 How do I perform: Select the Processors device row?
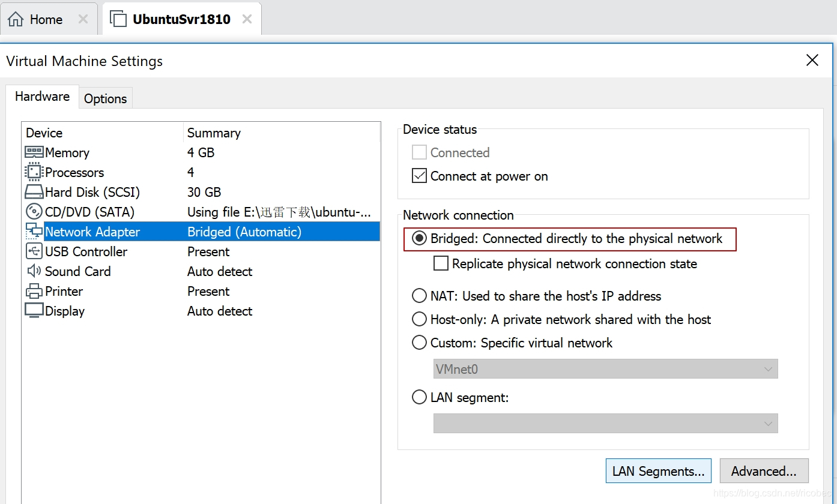tap(201, 172)
